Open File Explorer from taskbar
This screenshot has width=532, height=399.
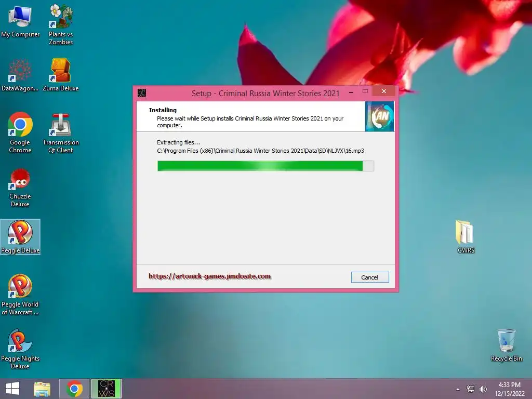click(42, 389)
